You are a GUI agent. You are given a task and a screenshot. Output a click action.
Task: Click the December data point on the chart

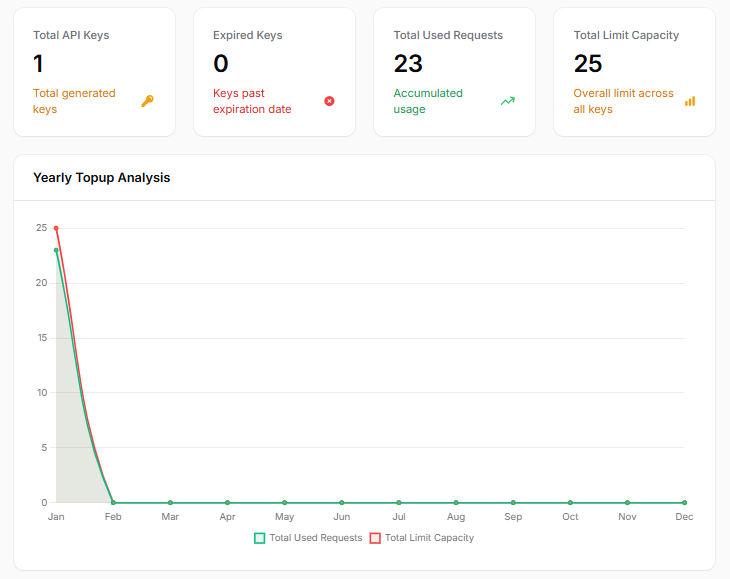tap(684, 502)
